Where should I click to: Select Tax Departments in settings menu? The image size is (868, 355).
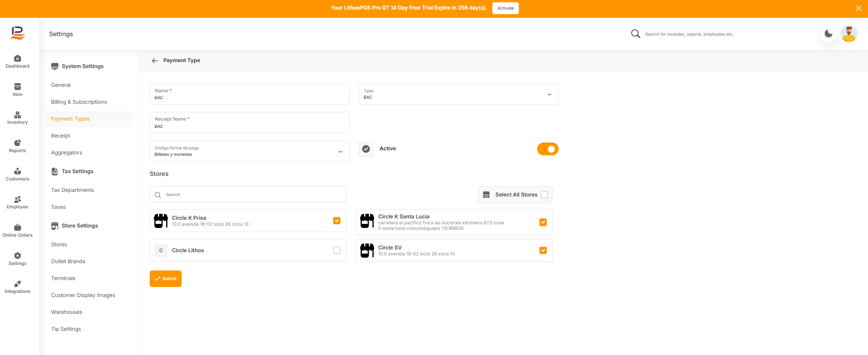(73, 190)
